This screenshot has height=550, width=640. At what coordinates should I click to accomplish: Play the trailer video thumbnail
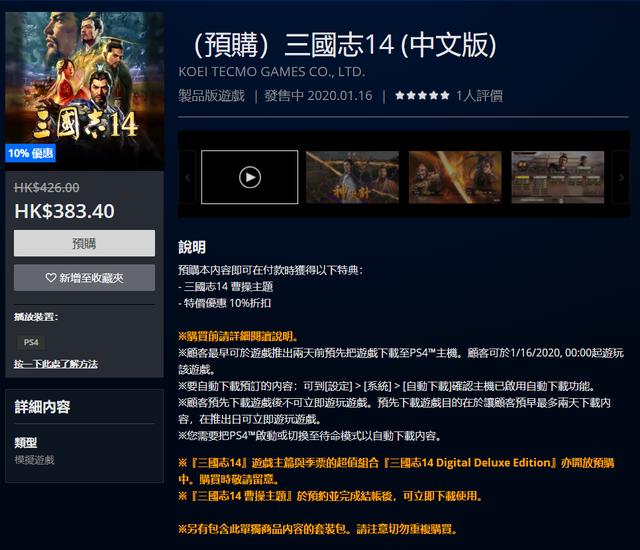[249, 177]
